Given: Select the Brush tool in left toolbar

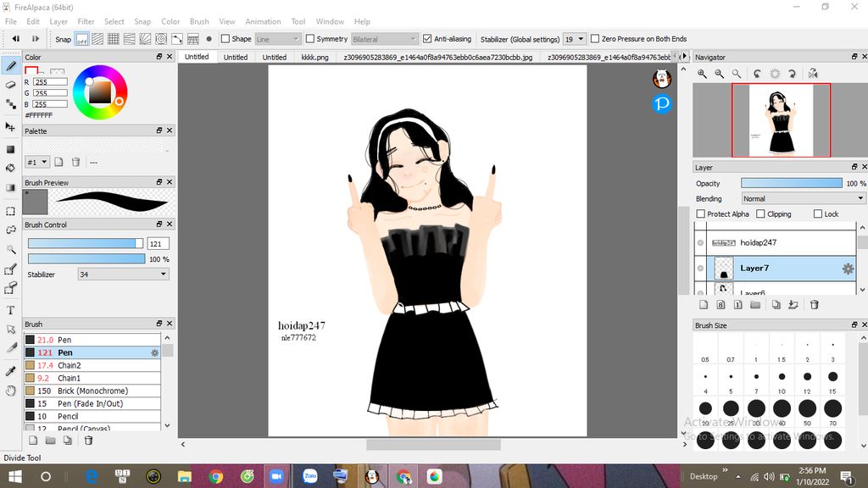Looking at the screenshot, I should pyautogui.click(x=10, y=66).
